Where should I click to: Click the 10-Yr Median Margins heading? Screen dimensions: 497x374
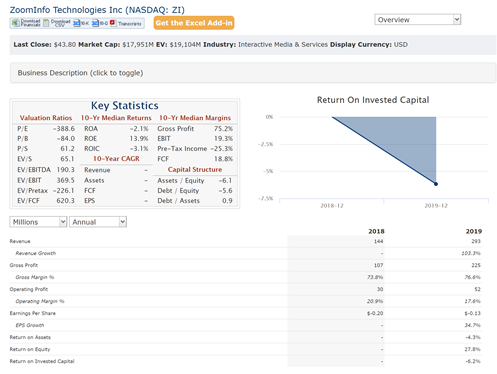coord(195,118)
